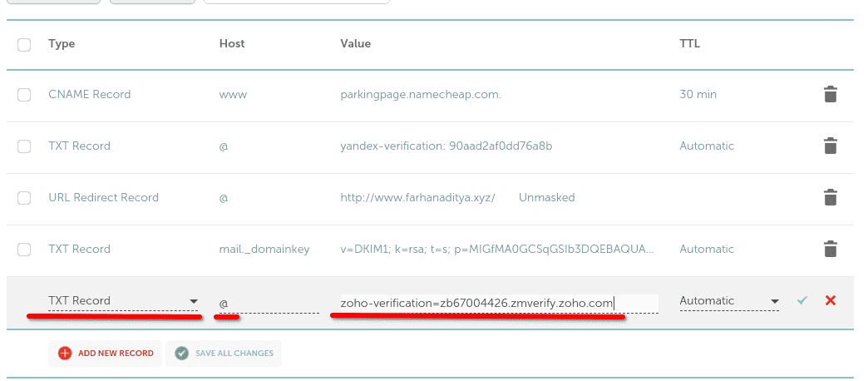Image resolution: width=868 pixels, height=381 pixels.
Task: Click the www host cell
Action: [x=233, y=95]
